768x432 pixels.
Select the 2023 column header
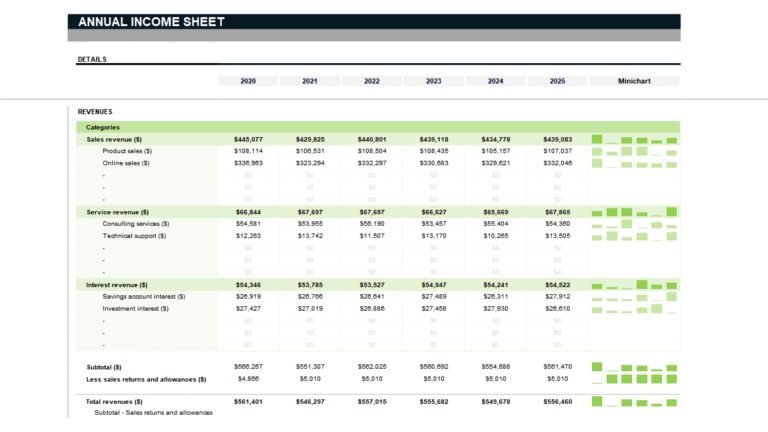click(433, 81)
